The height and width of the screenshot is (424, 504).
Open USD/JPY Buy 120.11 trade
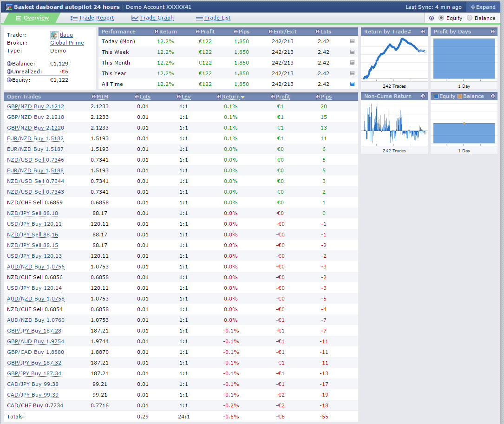[x=34, y=224]
